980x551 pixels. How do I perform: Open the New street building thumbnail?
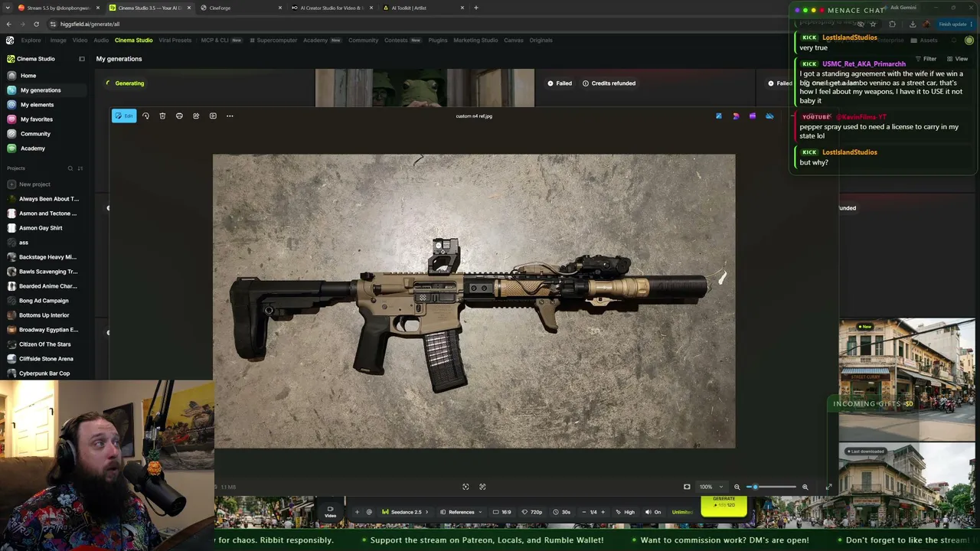click(907, 380)
